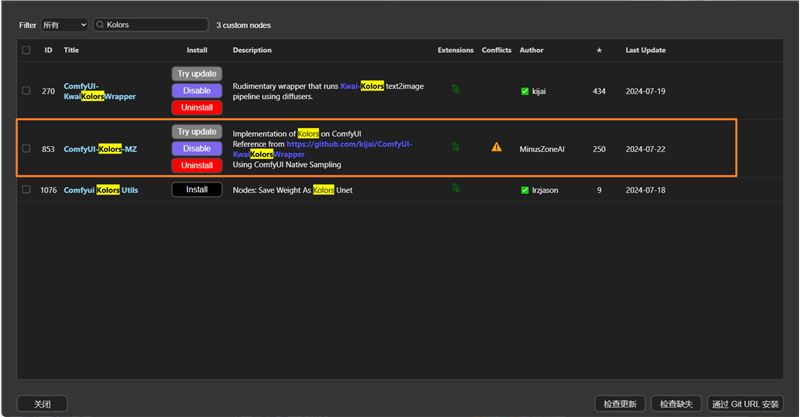Click the green check by author lrzjason
This screenshot has width=800, height=417.
[x=524, y=190]
